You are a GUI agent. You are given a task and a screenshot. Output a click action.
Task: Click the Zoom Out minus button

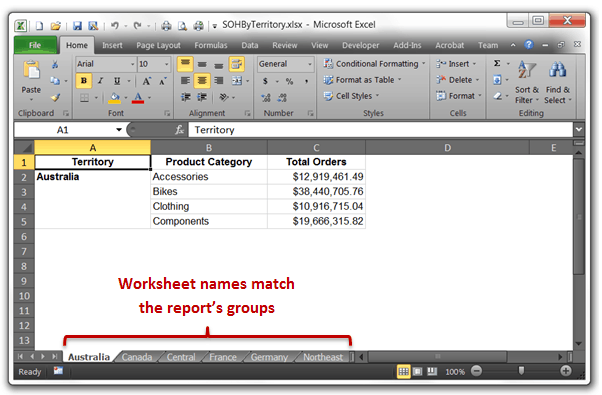pos(476,371)
